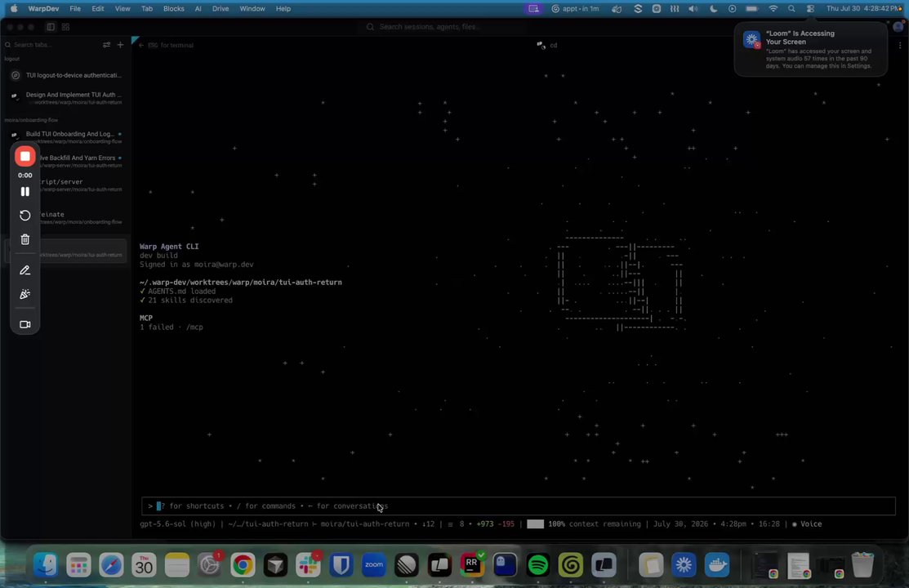Open the user avatar in Warp header

(x=898, y=27)
